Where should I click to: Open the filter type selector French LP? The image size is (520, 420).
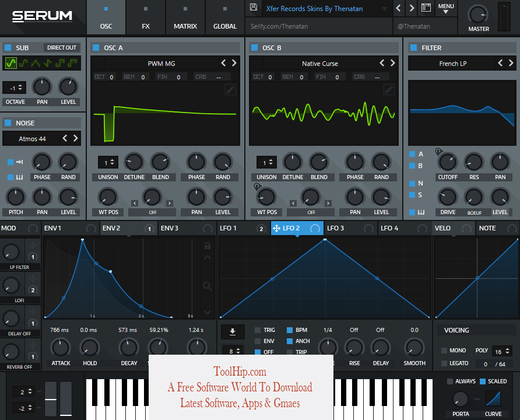click(453, 64)
